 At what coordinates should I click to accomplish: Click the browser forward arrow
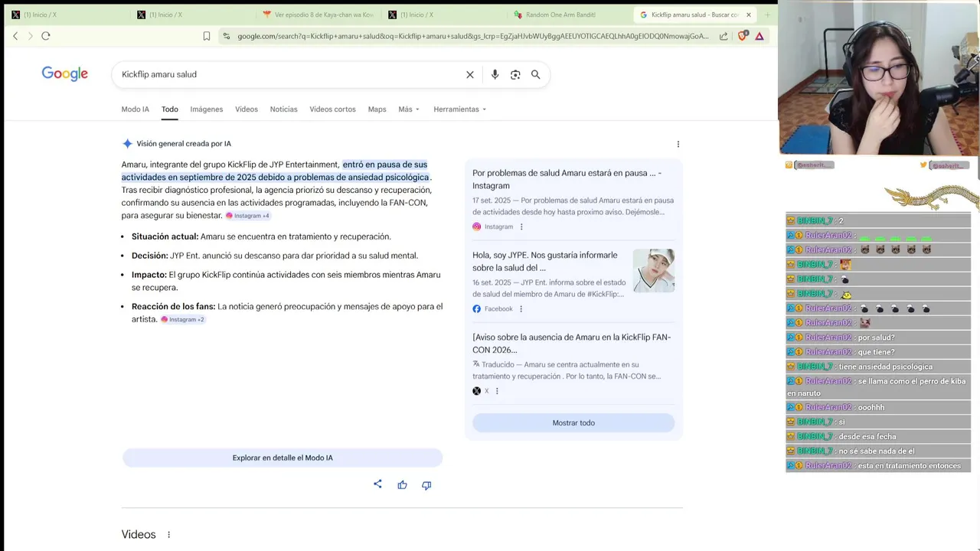pyautogui.click(x=31, y=36)
